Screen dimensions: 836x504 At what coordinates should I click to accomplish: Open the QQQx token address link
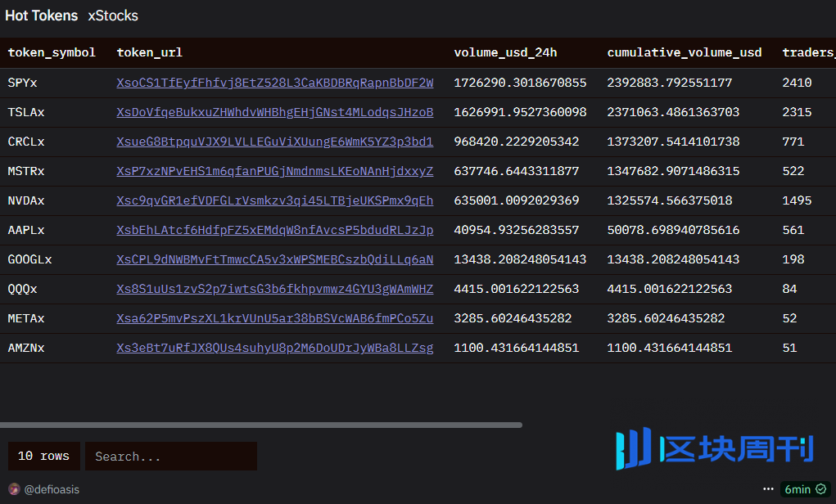click(x=274, y=289)
